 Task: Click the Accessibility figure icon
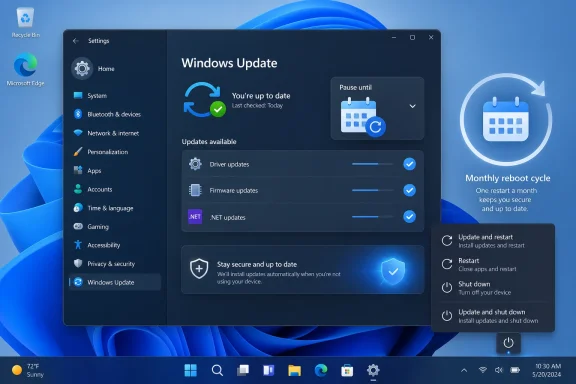point(78,245)
